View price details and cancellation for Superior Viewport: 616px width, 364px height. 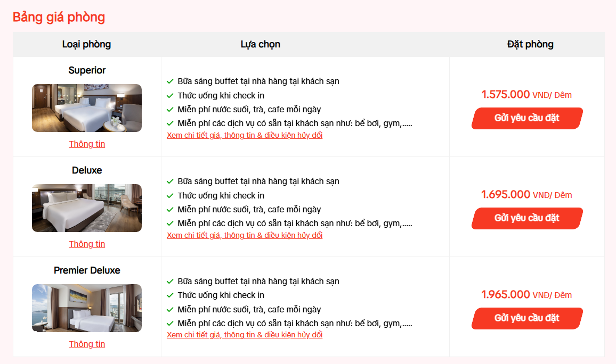coord(245,135)
